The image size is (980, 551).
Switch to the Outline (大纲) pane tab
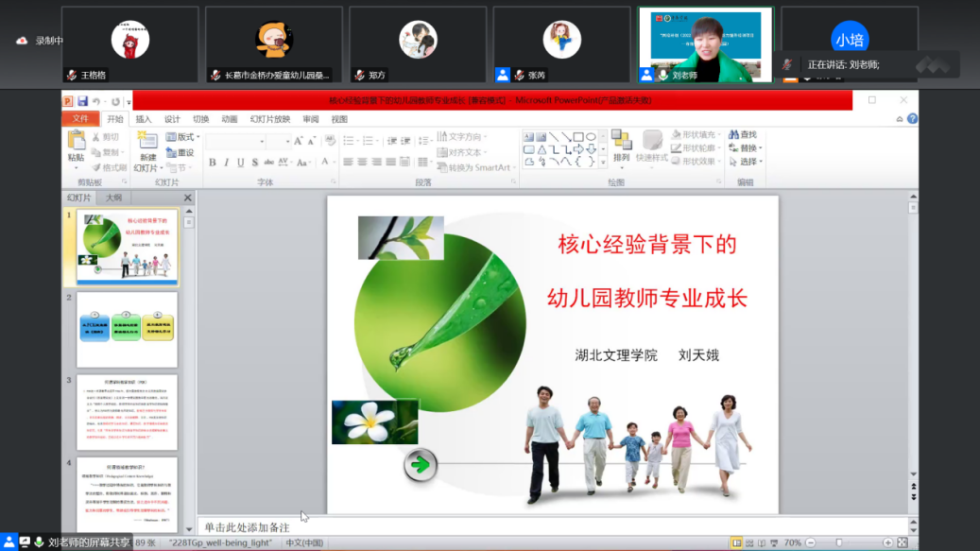[x=113, y=198]
